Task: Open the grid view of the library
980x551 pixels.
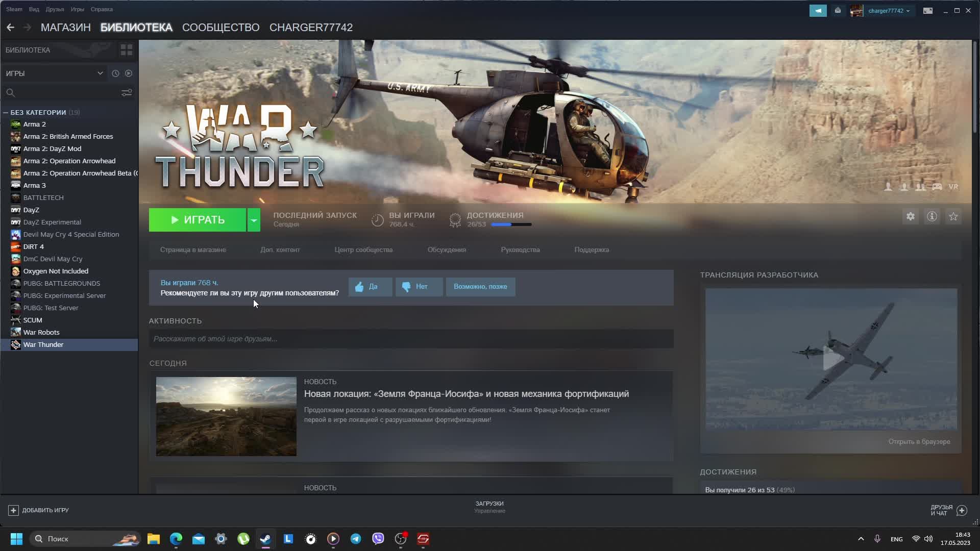Action: tap(126, 50)
